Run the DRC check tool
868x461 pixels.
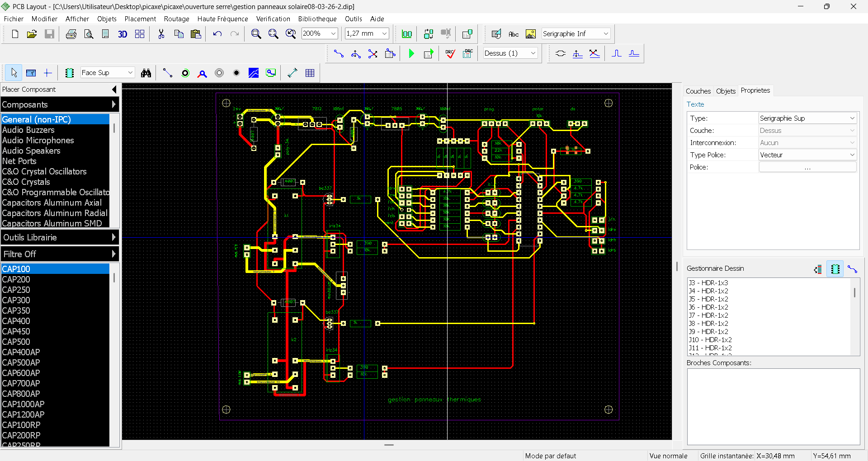click(x=450, y=54)
